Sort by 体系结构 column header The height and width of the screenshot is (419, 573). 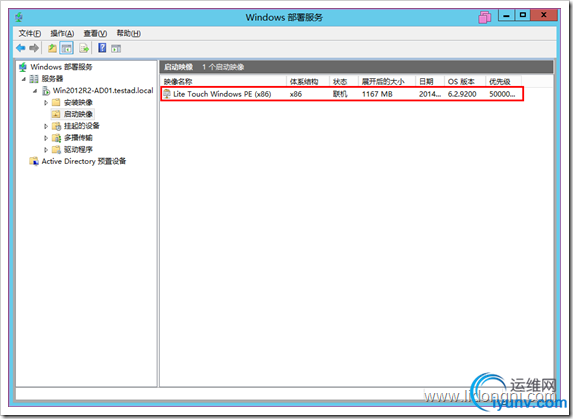click(308, 81)
